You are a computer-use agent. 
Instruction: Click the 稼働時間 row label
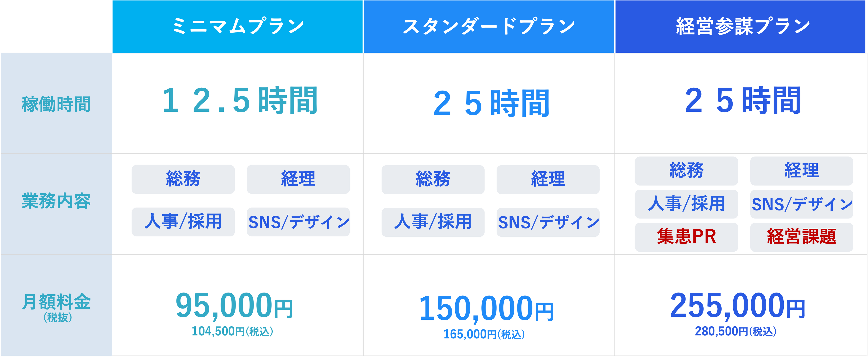point(56,104)
